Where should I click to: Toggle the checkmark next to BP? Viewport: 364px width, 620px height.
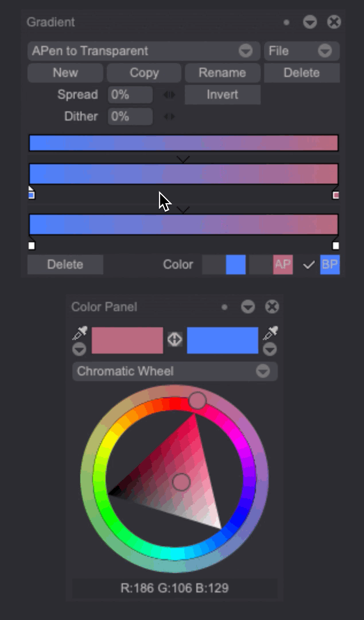(x=309, y=265)
